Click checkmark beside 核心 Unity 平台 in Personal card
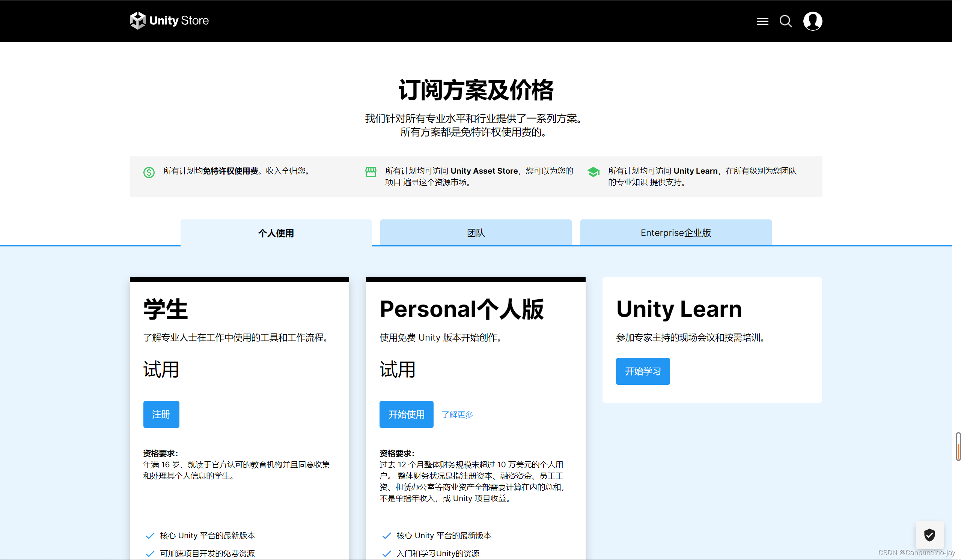This screenshot has height=560, width=961. [x=387, y=535]
